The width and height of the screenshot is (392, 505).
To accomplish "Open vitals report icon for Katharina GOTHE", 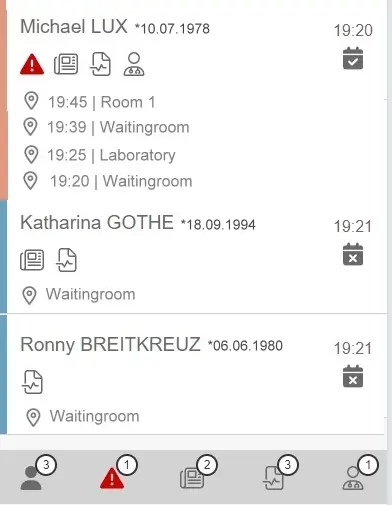I will pos(66,260).
